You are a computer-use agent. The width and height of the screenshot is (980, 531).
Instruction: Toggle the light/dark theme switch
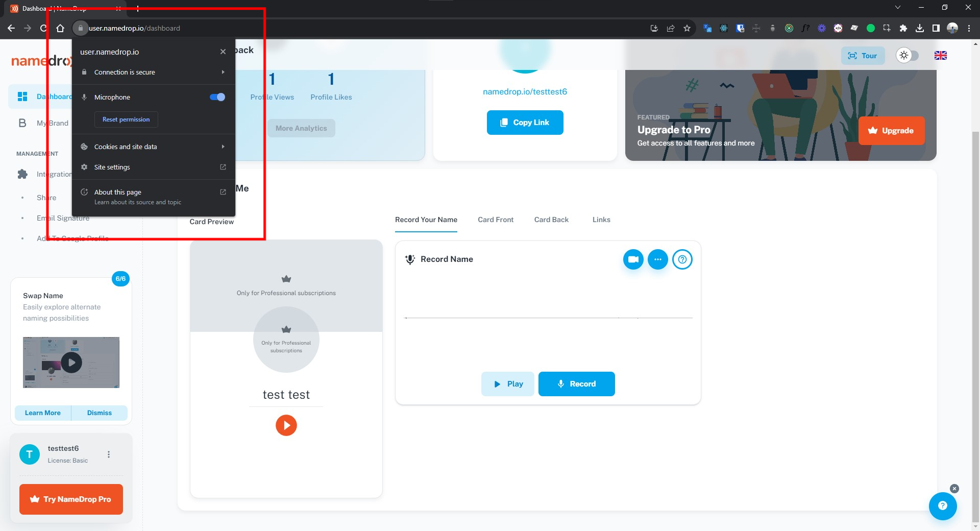pos(908,55)
